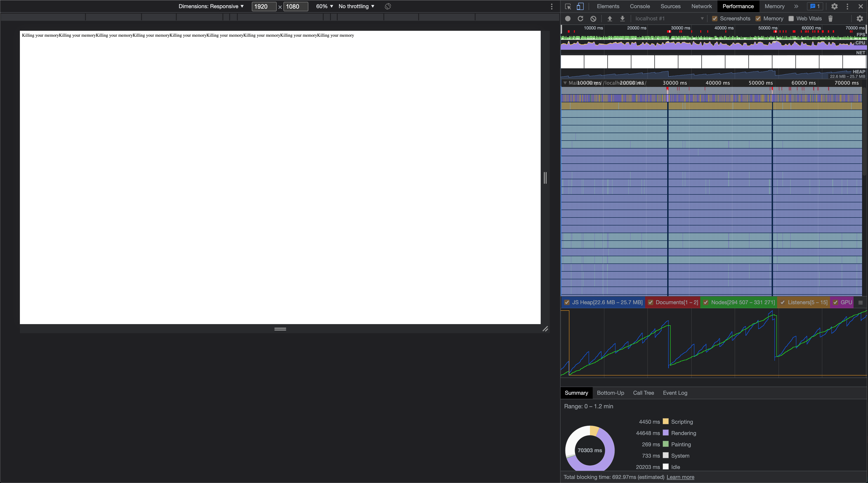Screen dimensions: 868x483
Task: Enable the Web Vitals checkbox
Action: pos(791,19)
